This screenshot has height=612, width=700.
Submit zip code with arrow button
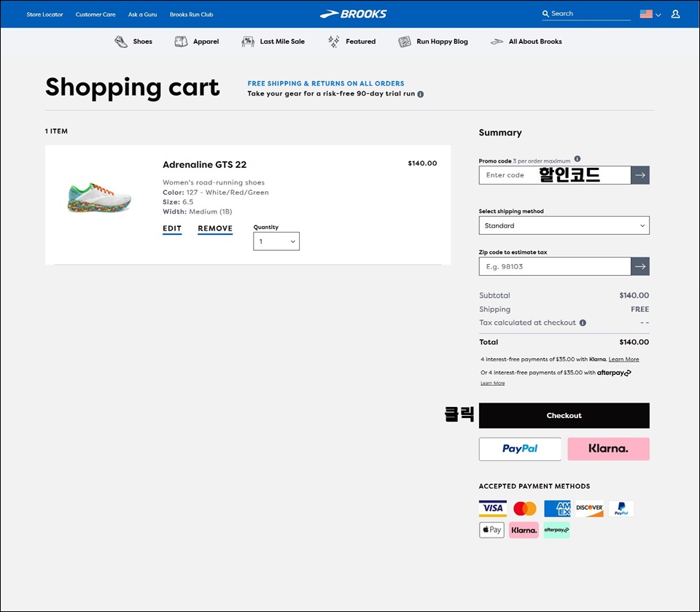640,266
